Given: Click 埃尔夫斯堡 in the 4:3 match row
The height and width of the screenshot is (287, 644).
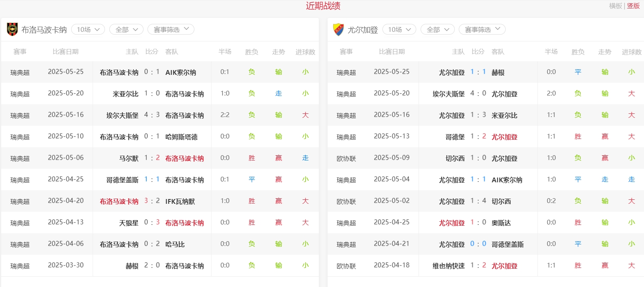Looking at the screenshot, I should pyautogui.click(x=122, y=115).
